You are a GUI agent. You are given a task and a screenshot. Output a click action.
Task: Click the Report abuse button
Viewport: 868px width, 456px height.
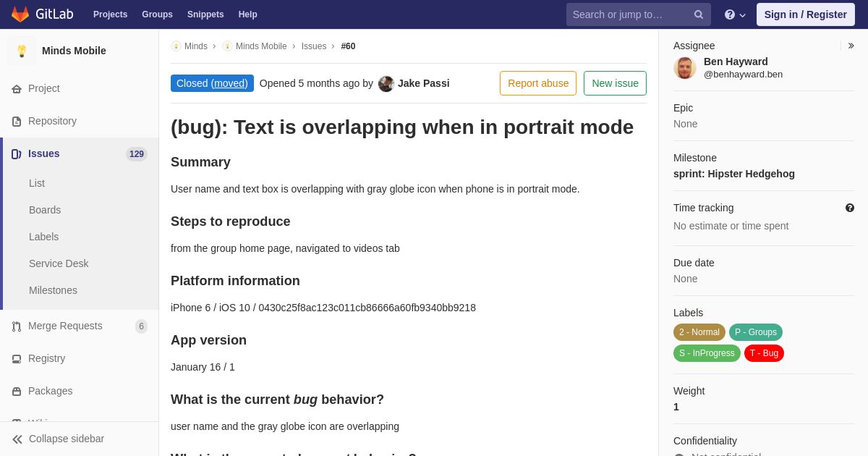point(538,83)
